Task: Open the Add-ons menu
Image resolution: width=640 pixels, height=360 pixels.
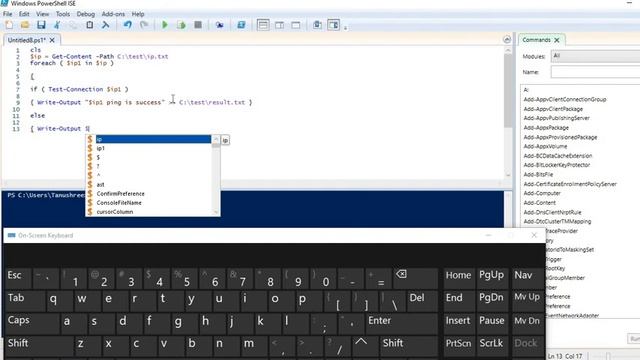Action: pos(113,14)
